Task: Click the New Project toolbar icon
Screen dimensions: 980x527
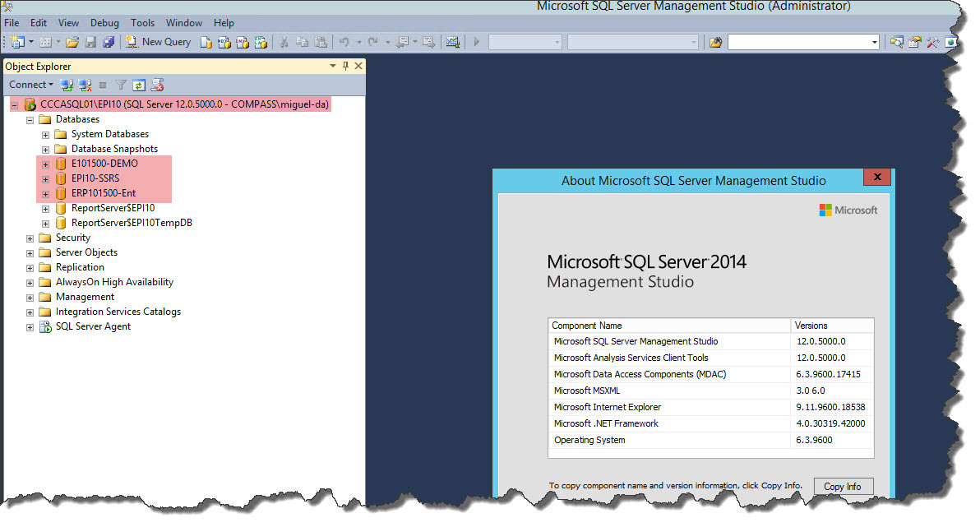Action: click(17, 42)
